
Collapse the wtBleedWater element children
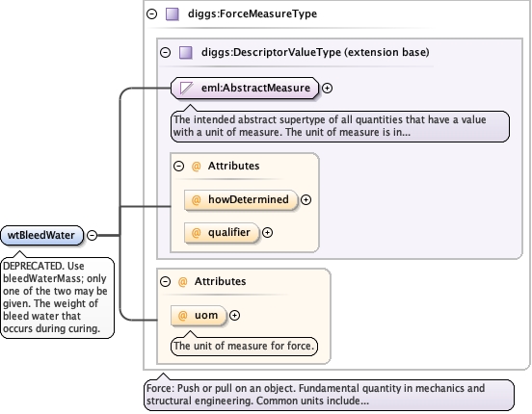pyautogui.click(x=92, y=235)
